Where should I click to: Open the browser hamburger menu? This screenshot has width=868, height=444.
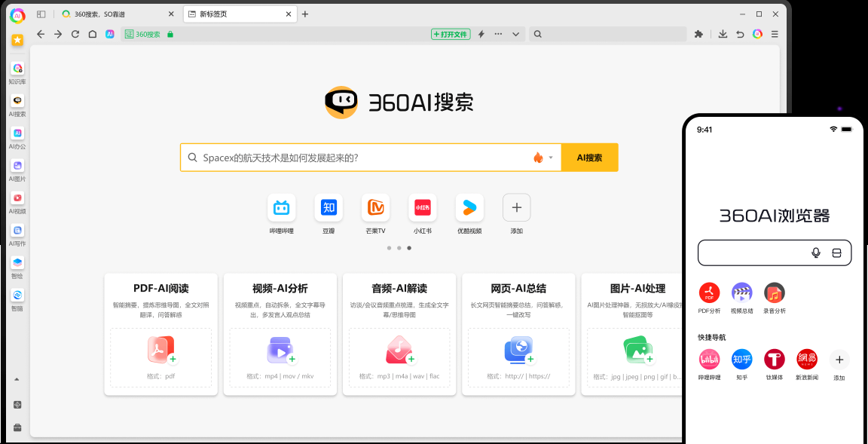point(775,35)
